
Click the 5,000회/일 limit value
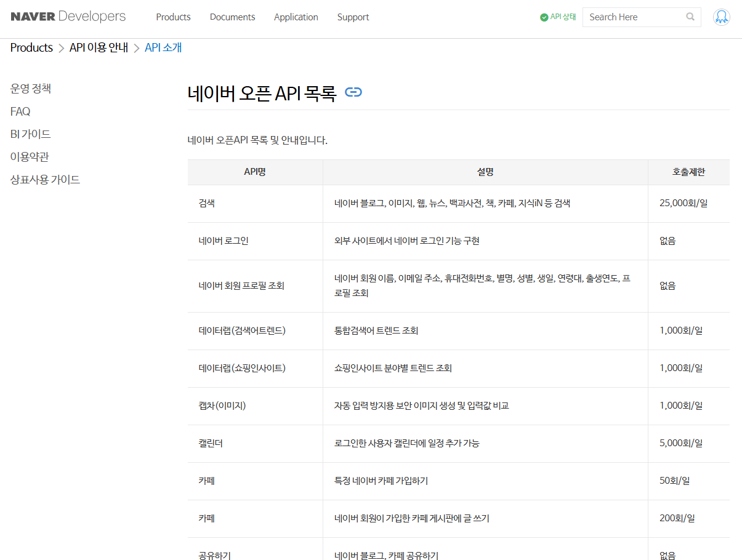coord(681,443)
